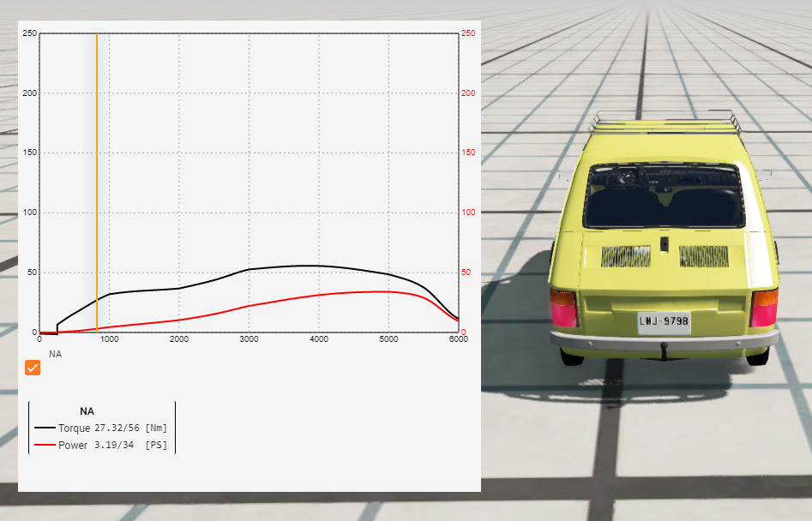Uncheck the orange NA curve checkbox
The width and height of the screenshot is (812, 521).
pos(32,368)
